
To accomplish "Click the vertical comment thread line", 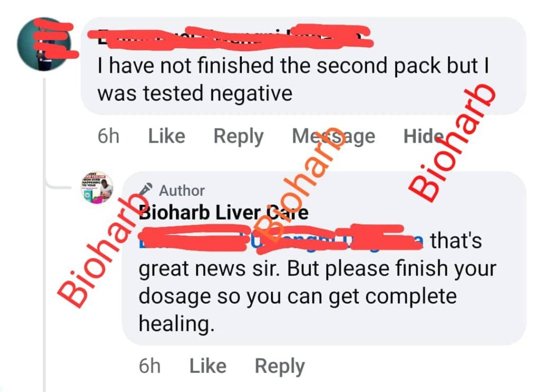I will (x=45, y=236).
